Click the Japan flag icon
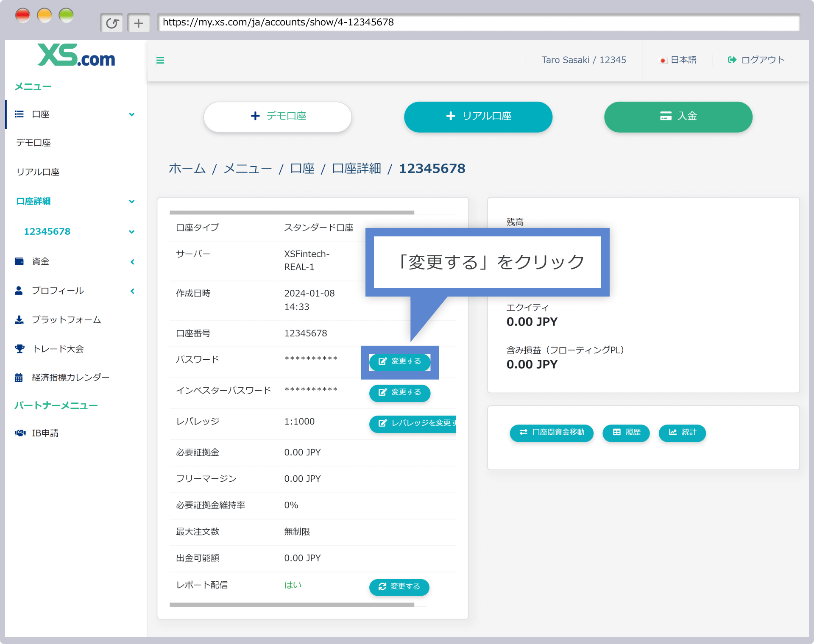814x644 pixels. [663, 60]
